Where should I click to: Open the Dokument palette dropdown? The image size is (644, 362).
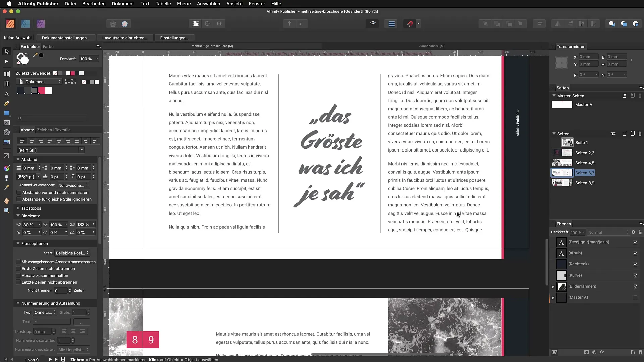[39, 82]
